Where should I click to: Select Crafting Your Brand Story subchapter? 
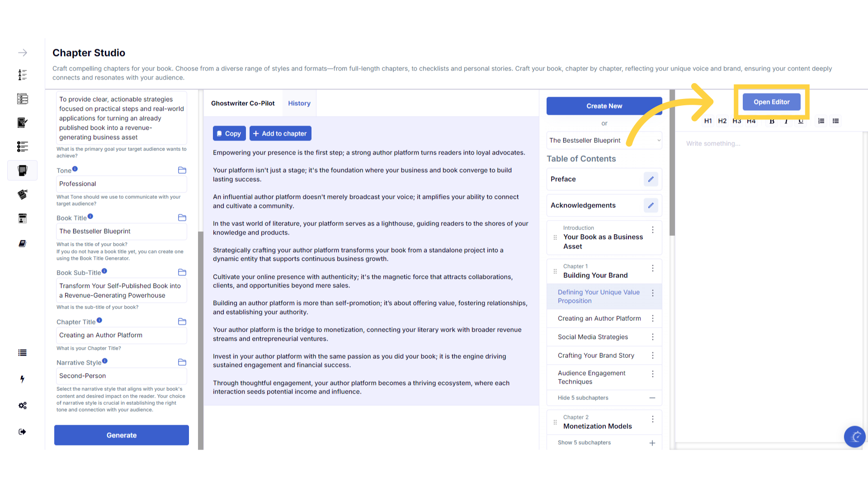596,356
